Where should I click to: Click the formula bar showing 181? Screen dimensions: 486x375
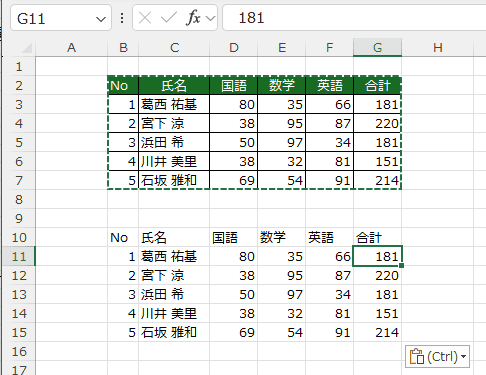354,18
